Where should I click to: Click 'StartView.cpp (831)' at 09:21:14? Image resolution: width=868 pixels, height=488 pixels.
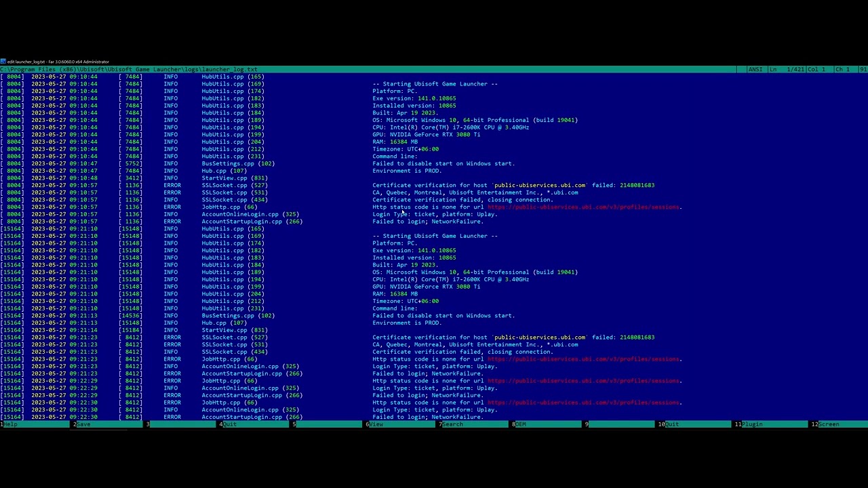[234, 330]
